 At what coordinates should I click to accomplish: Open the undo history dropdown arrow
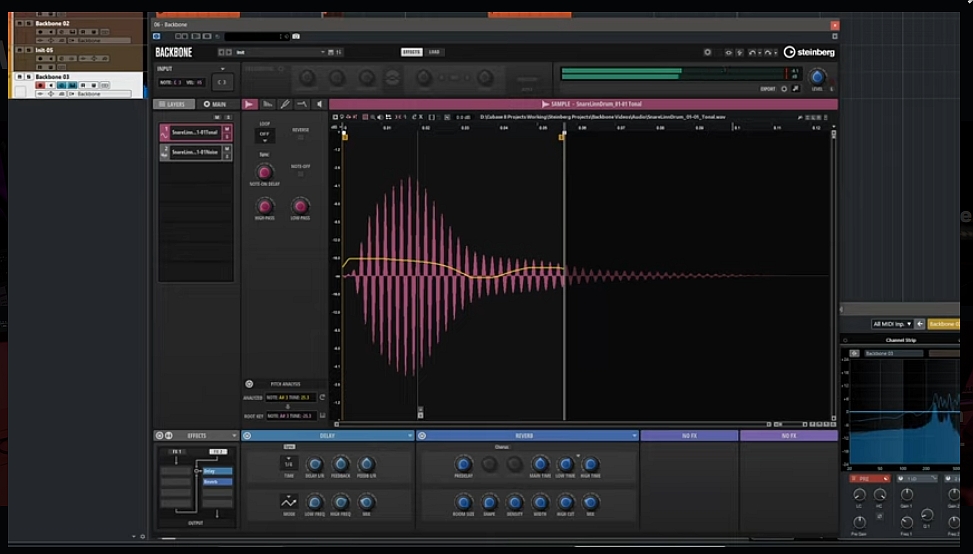click(759, 53)
